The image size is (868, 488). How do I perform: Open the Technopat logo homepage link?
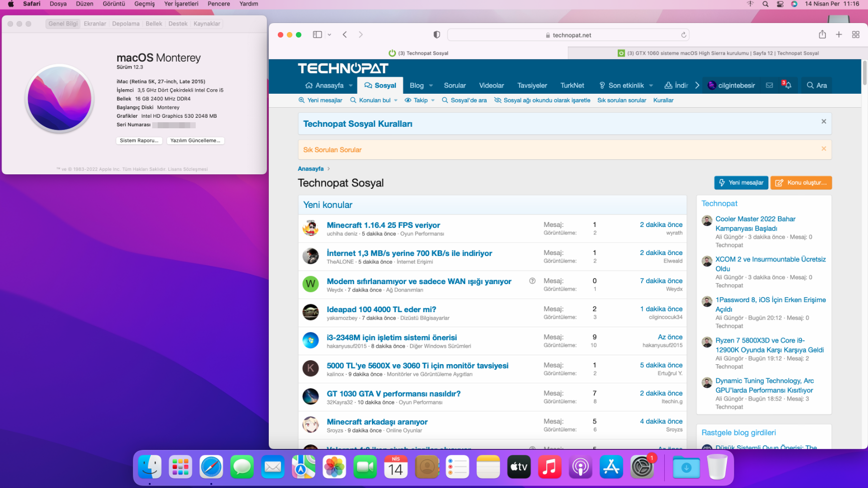pyautogui.click(x=343, y=68)
